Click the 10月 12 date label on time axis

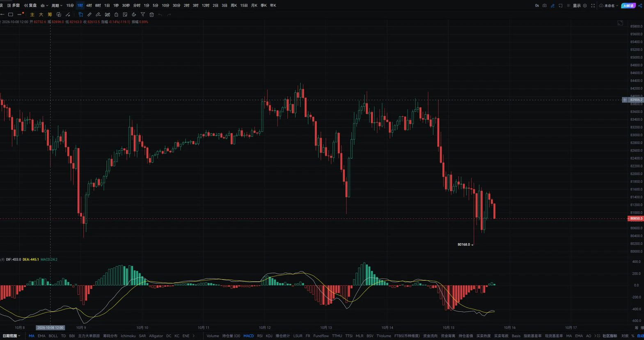[265, 328]
